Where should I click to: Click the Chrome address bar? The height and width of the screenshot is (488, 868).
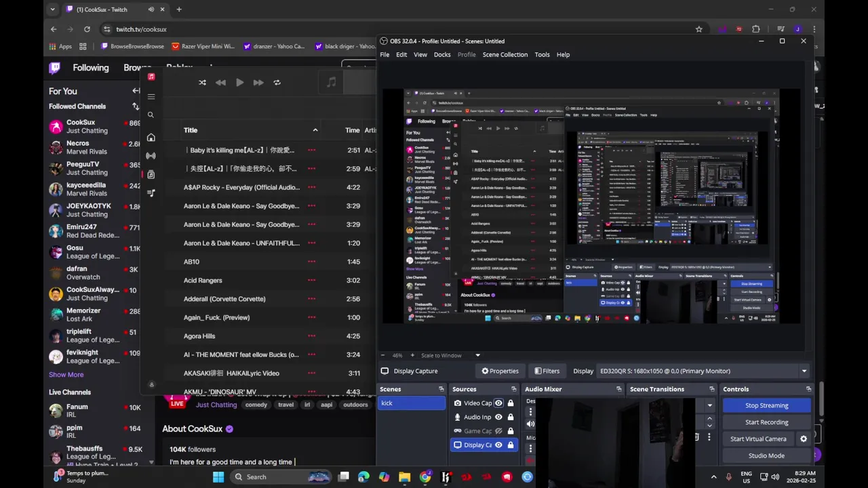click(x=400, y=29)
